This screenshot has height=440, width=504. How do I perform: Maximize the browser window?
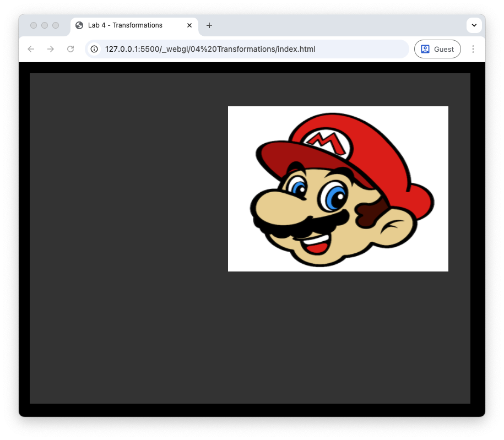pyautogui.click(x=56, y=25)
